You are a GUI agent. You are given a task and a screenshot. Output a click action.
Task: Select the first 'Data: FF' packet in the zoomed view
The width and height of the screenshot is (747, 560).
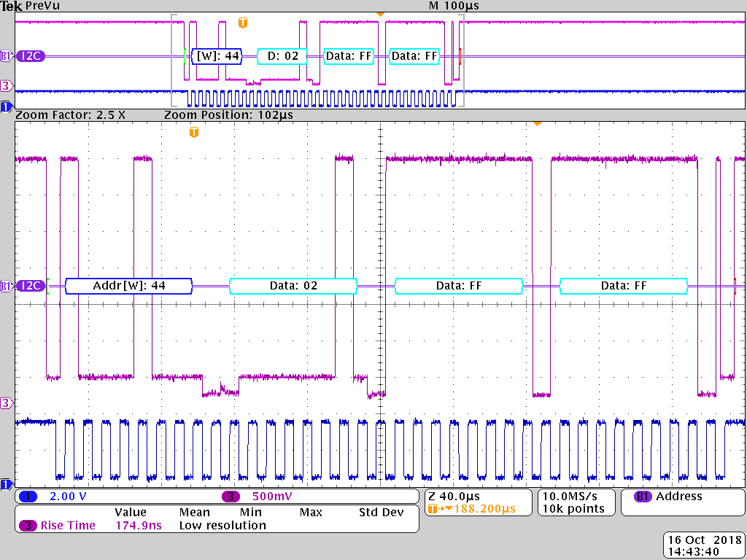point(459,286)
